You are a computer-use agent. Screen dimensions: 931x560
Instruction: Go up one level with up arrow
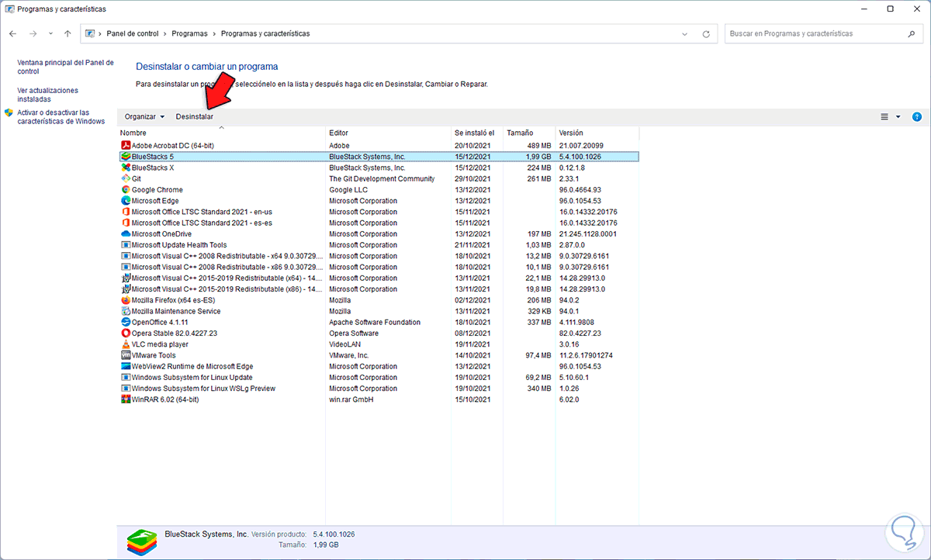coord(67,34)
